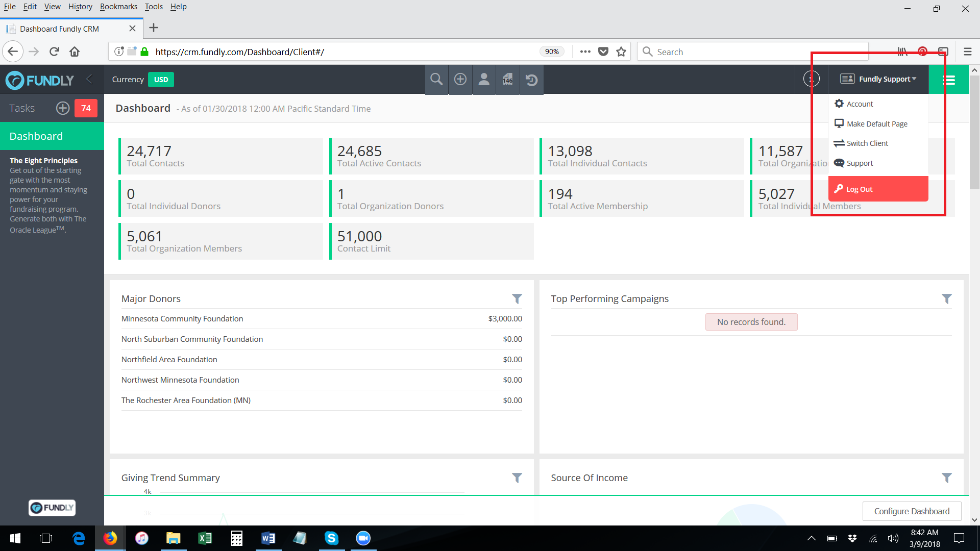Add a new task with plus icon
The image size is (980, 551).
click(x=63, y=108)
